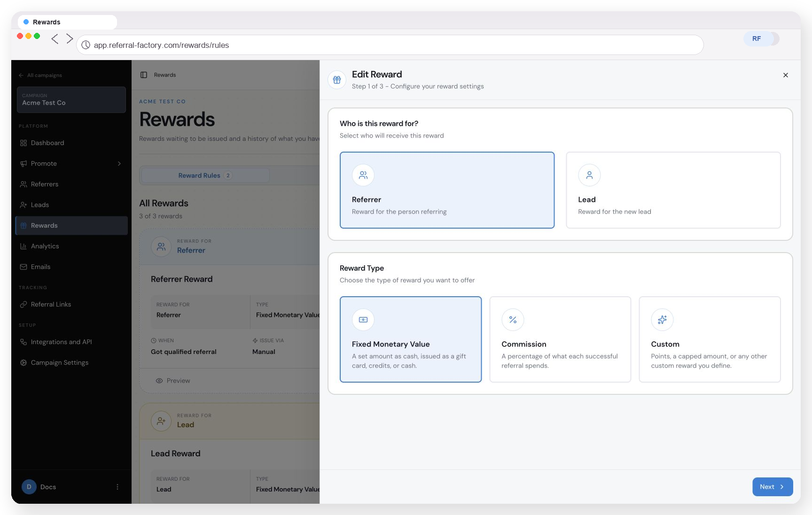Go back to All campaigns
This screenshot has height=515, width=812.
pyautogui.click(x=40, y=75)
